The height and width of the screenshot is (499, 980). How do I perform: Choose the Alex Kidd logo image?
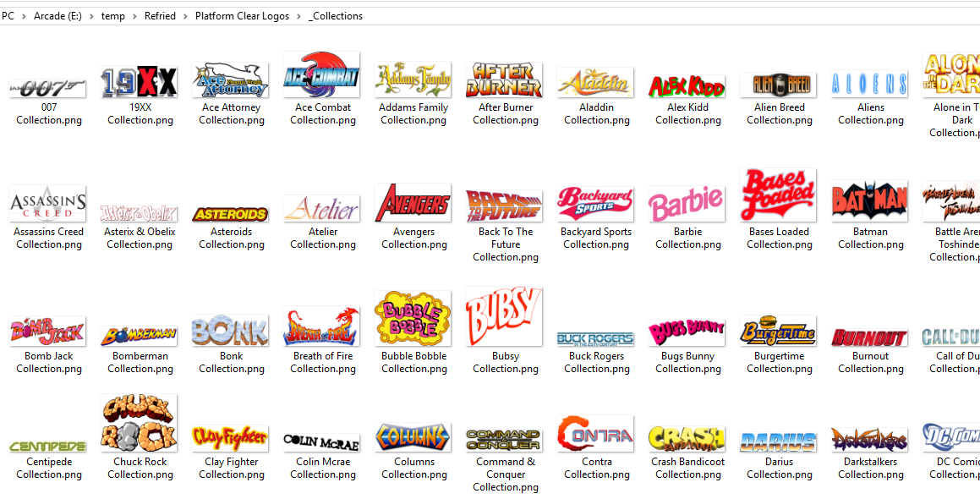pyautogui.click(x=687, y=86)
